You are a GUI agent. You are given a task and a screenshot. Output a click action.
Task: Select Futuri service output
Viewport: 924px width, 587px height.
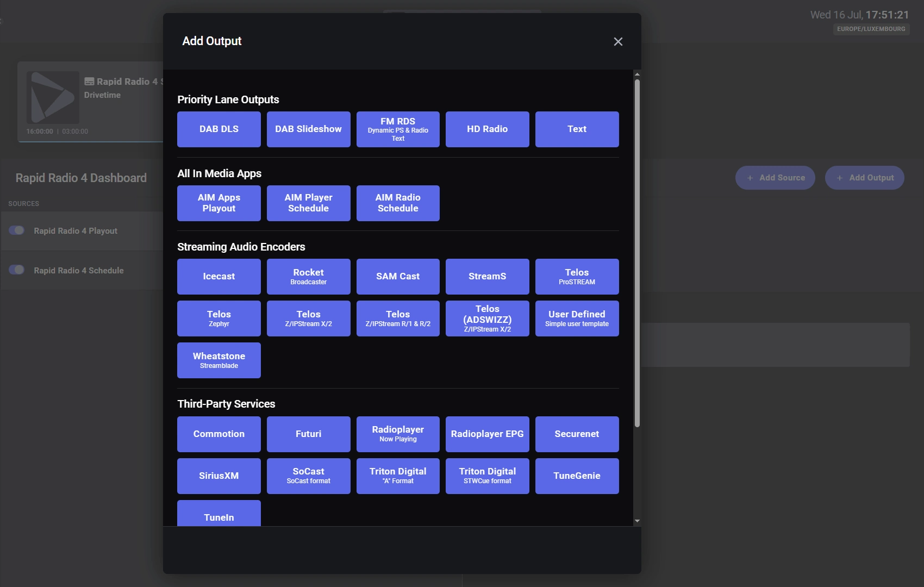click(x=309, y=434)
